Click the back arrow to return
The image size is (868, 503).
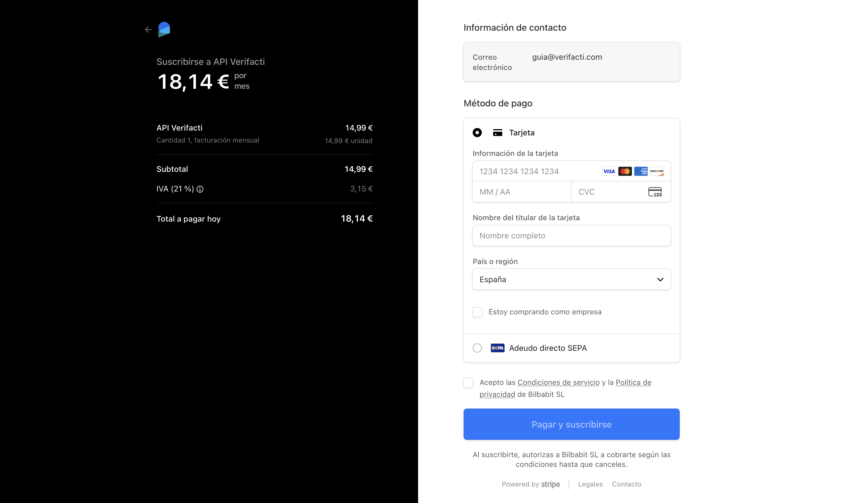149,29
